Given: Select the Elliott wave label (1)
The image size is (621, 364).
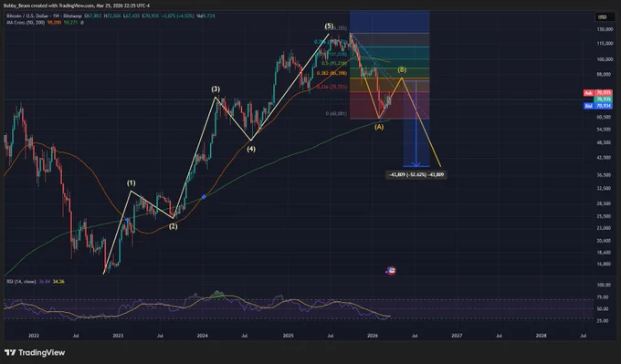Looking at the screenshot, I should coord(132,183).
